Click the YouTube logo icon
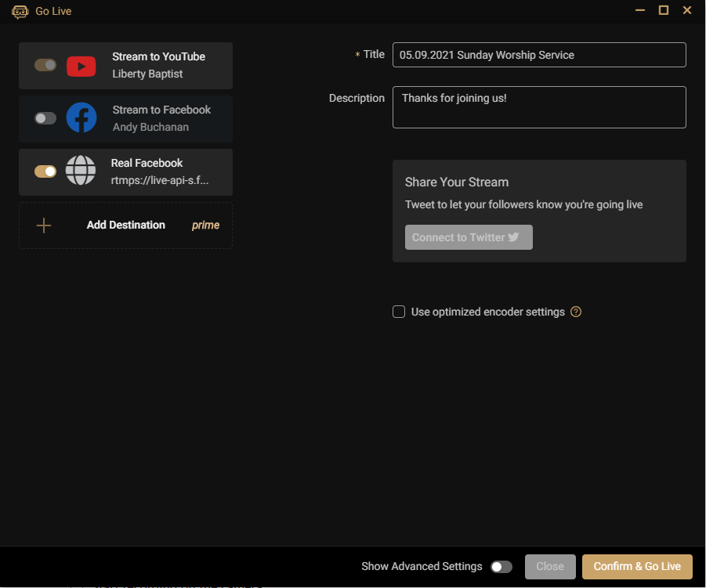Image resolution: width=706 pixels, height=588 pixels. [81, 66]
